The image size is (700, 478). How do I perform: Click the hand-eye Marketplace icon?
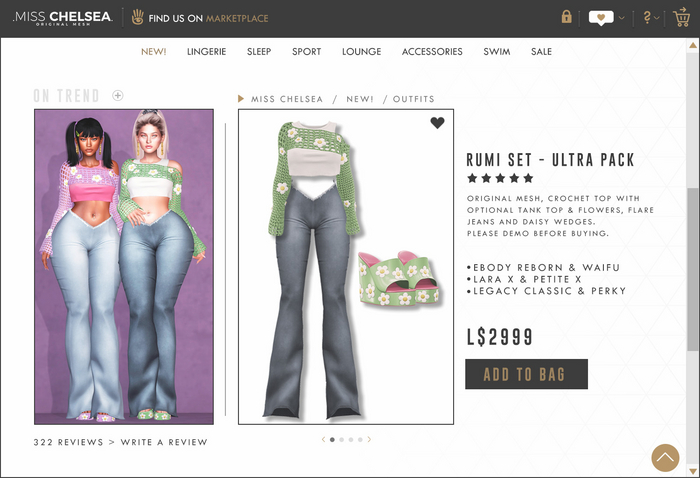click(138, 17)
